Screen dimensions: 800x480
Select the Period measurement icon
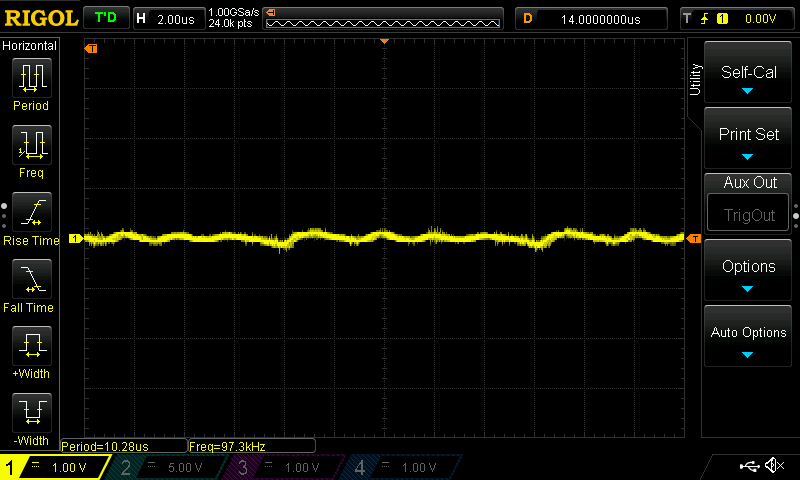[32, 78]
